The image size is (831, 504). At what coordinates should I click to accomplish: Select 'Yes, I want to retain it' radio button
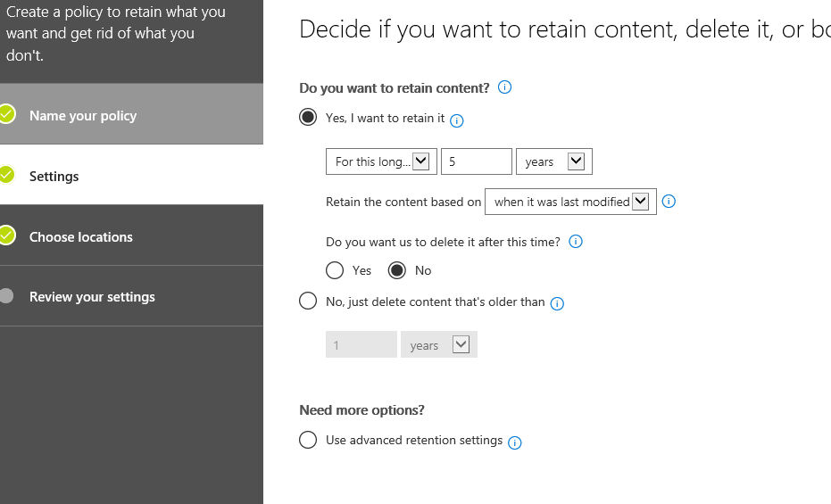click(x=308, y=118)
